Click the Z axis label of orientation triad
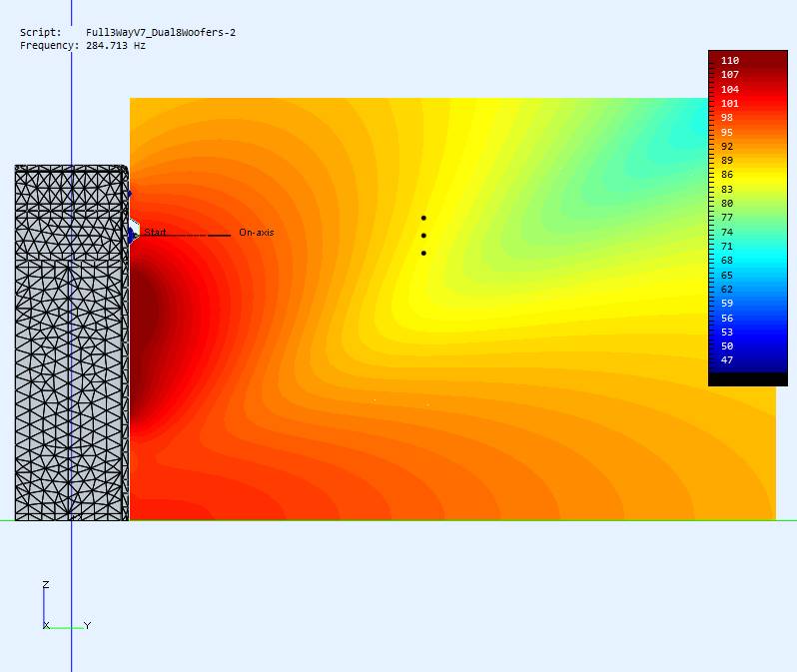This screenshot has width=797, height=672. click(x=46, y=584)
